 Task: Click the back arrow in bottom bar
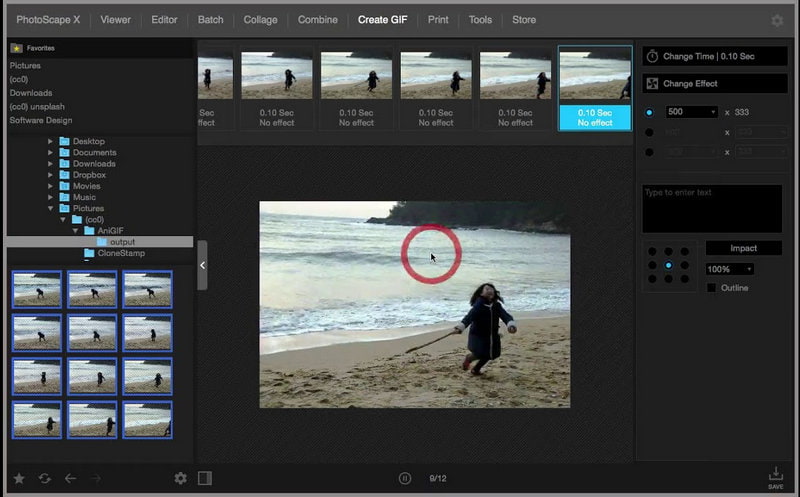pos(70,478)
